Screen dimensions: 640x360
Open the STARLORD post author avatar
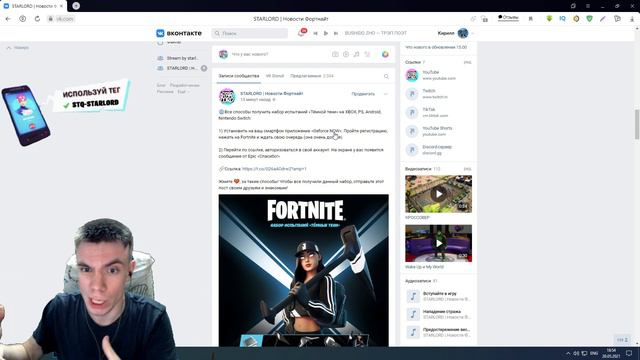(x=227, y=96)
